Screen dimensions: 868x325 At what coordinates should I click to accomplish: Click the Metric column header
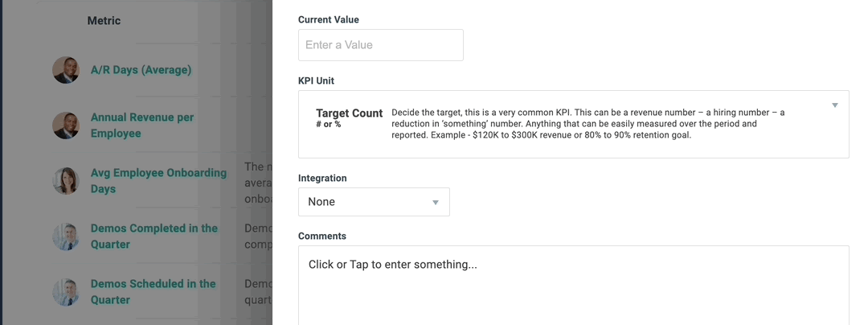[104, 20]
